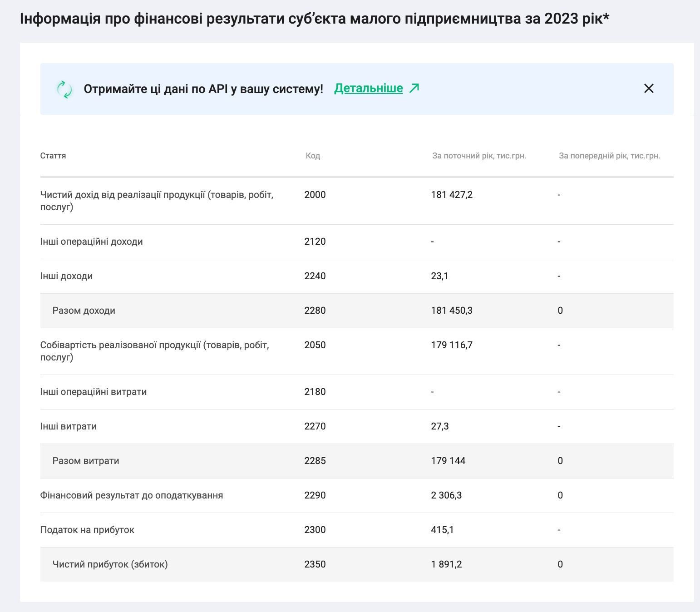
Task: Click code 2280 cell
Action: [315, 311]
